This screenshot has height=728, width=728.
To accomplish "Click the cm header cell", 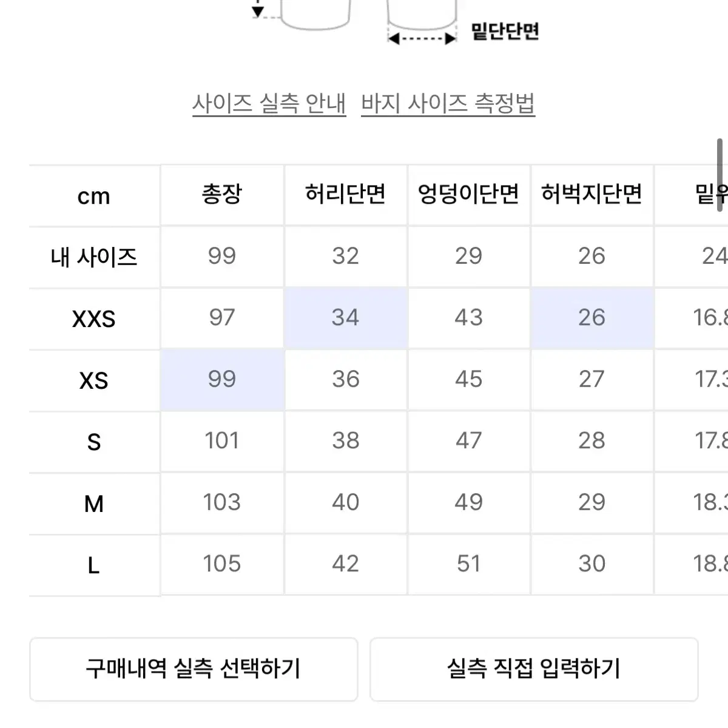I will point(94,195).
